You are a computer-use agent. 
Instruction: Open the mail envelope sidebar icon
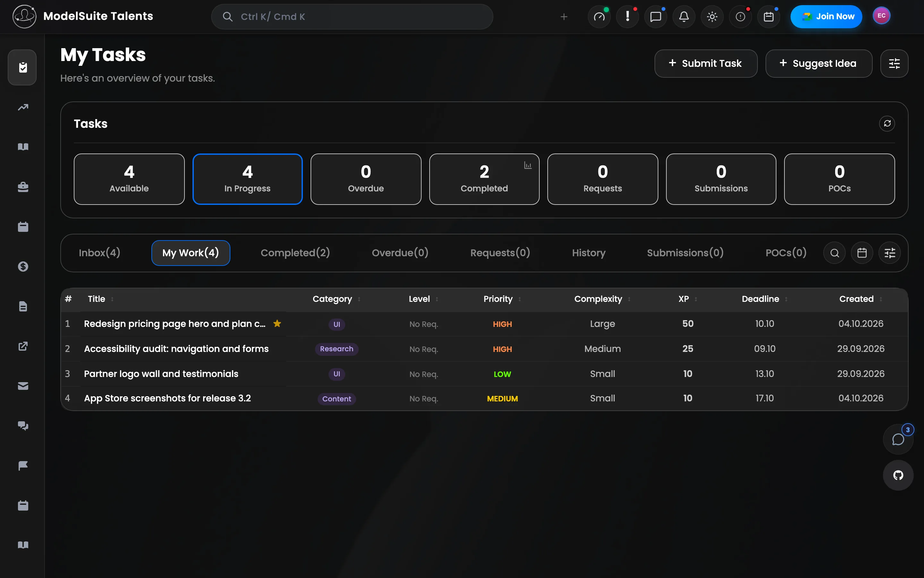click(x=23, y=386)
